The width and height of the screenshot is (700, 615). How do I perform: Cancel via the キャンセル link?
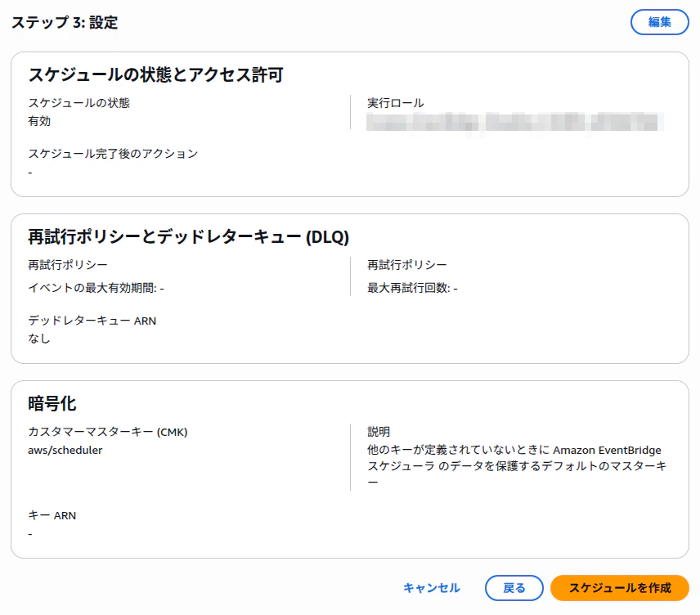click(x=431, y=588)
